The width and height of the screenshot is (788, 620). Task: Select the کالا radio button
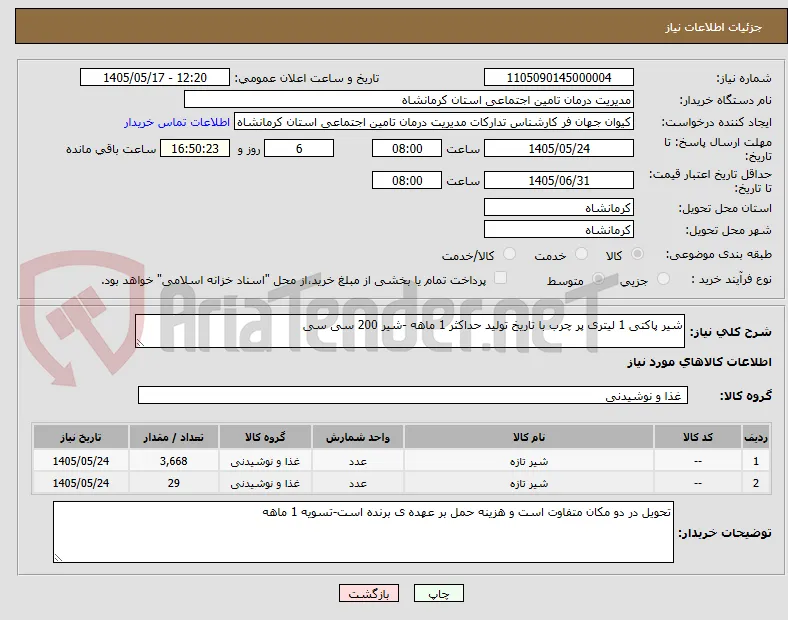pos(637,254)
